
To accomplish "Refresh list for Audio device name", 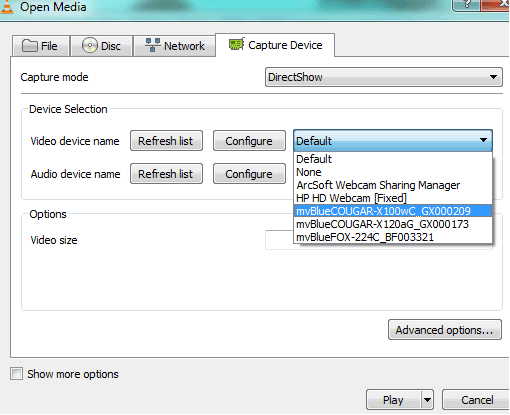I will point(166,174).
